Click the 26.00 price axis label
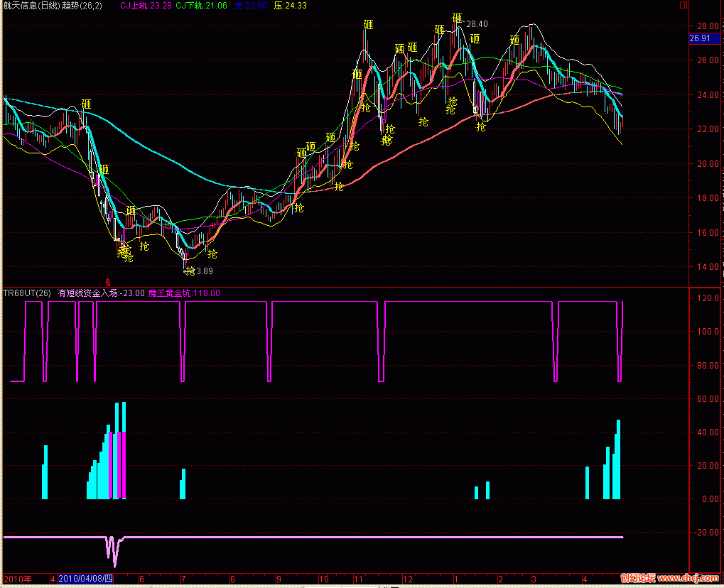Viewport: 724px width, 588px height. [708, 60]
